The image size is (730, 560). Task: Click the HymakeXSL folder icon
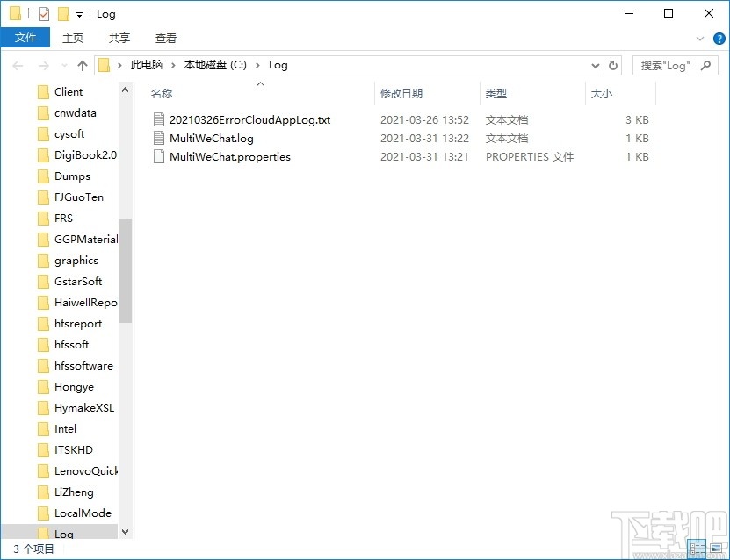pyautogui.click(x=43, y=408)
